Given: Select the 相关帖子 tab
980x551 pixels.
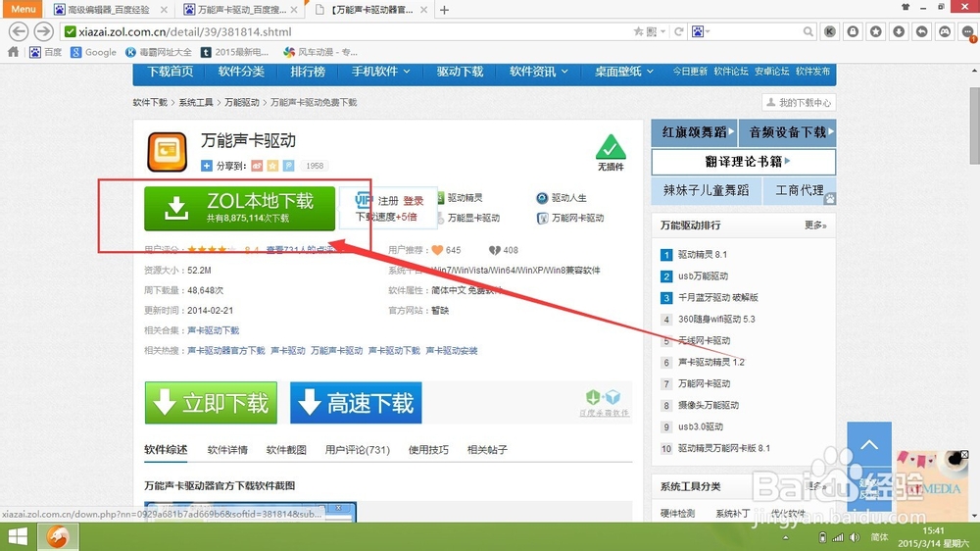Looking at the screenshot, I should tap(487, 450).
